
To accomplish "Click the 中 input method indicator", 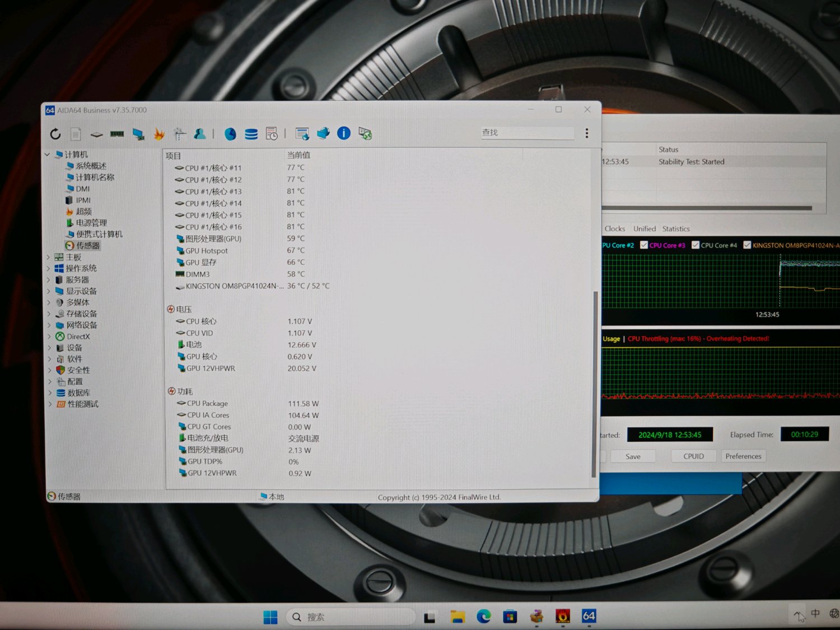I will (x=815, y=614).
